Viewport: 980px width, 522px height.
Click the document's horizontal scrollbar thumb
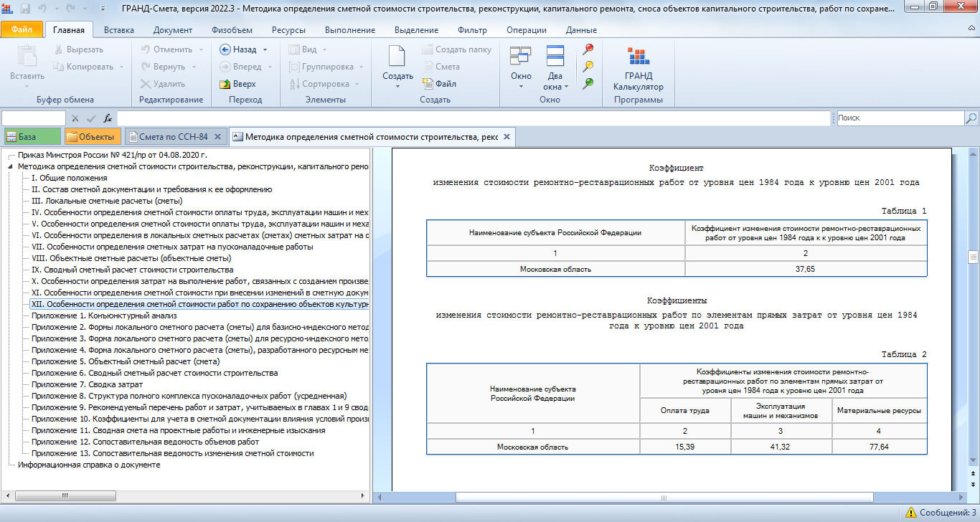664,497
